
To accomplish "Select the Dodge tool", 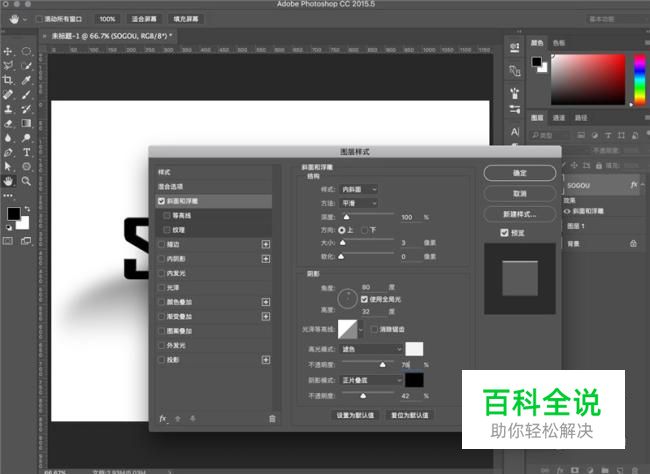I will pyautogui.click(x=26, y=138).
